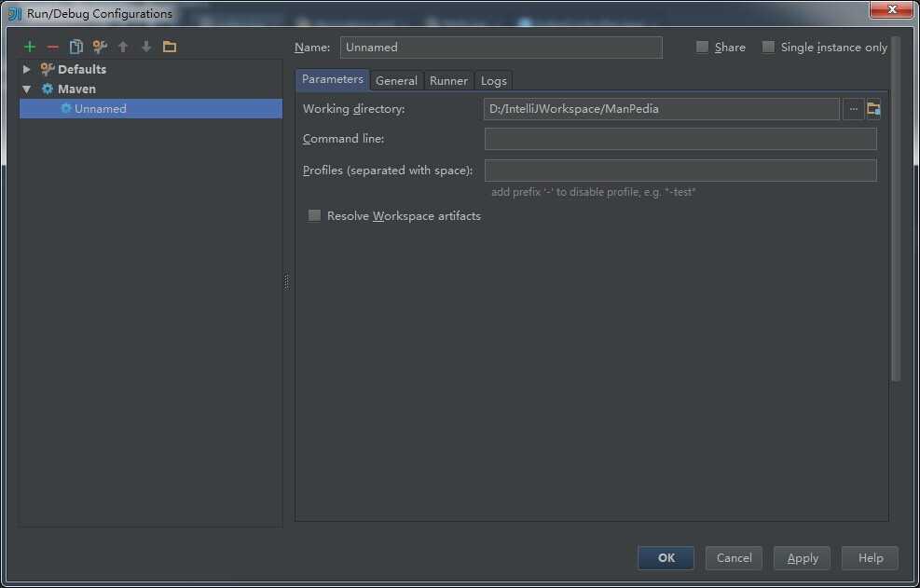Close the Run/Debug Configurations dialog

891,10
